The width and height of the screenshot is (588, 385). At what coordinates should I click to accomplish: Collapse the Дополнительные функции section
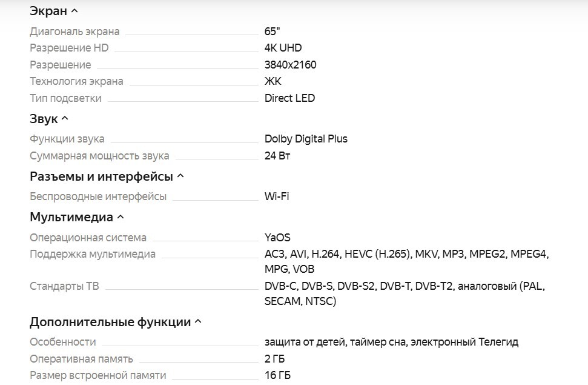click(x=198, y=322)
